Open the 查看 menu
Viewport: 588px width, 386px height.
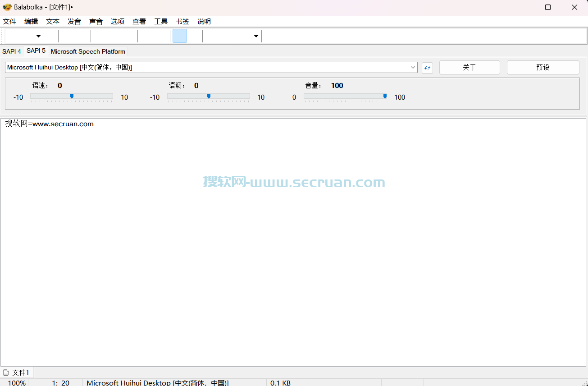pos(139,21)
